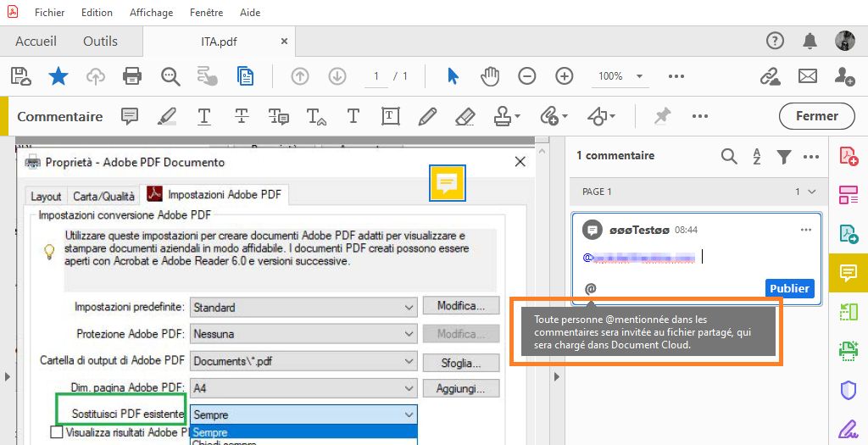Filter comments with funnel icon
868x445 pixels.
783,157
